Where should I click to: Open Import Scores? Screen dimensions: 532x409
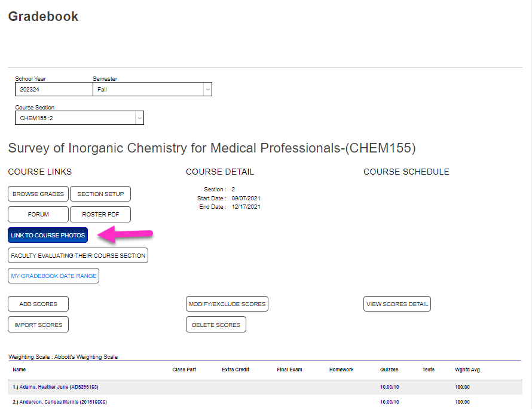(x=38, y=324)
